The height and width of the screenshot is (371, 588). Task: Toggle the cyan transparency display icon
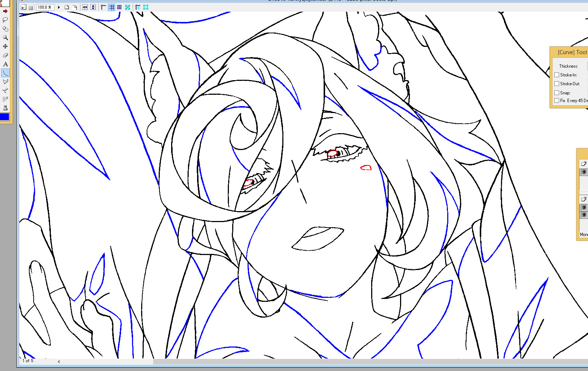coord(127,7)
